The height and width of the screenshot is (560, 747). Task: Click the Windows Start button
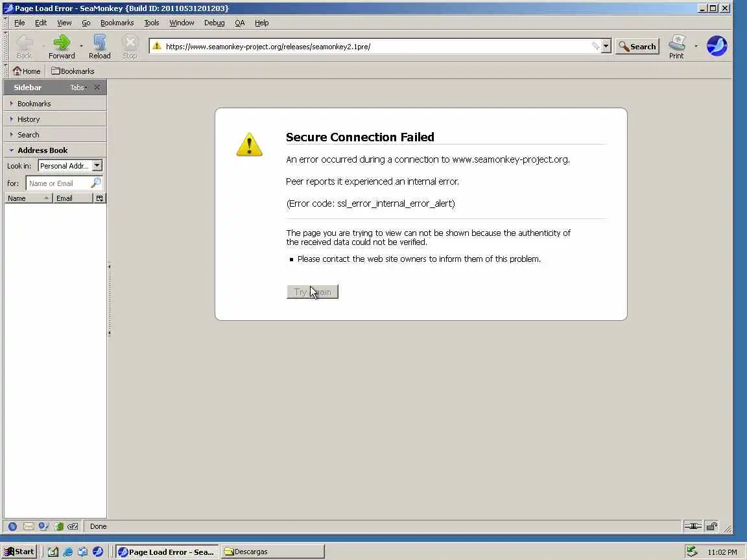pyautogui.click(x=19, y=552)
